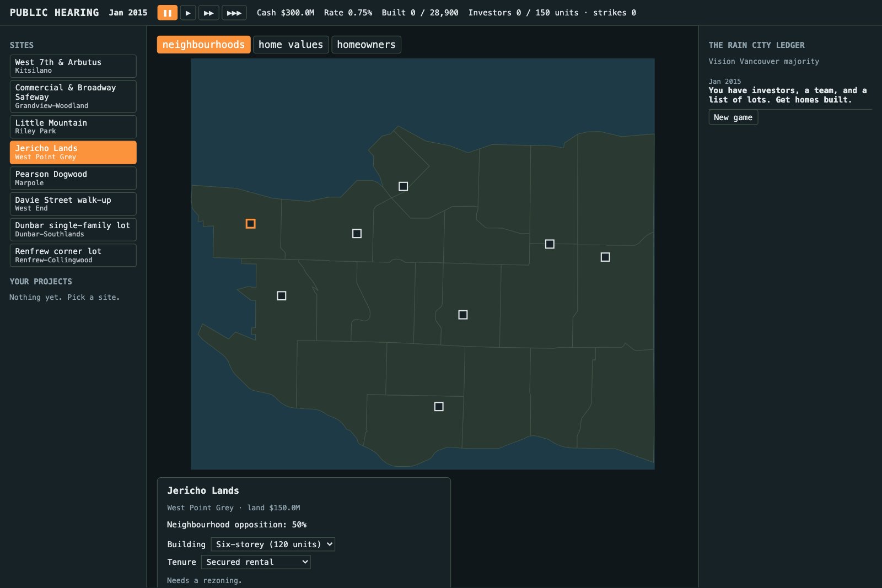Set double fast-forward speed
Viewport: 882px width, 588px height.
209,13
